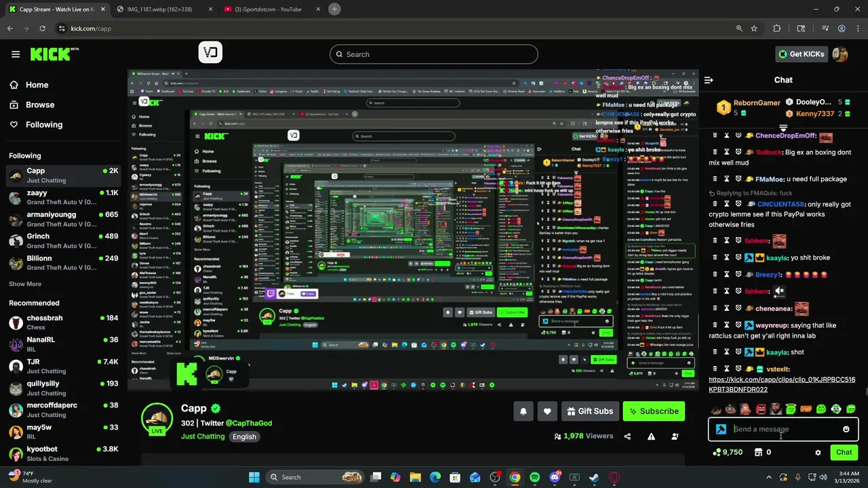Open Steam from the taskbar
868x488 pixels.
(x=594, y=477)
